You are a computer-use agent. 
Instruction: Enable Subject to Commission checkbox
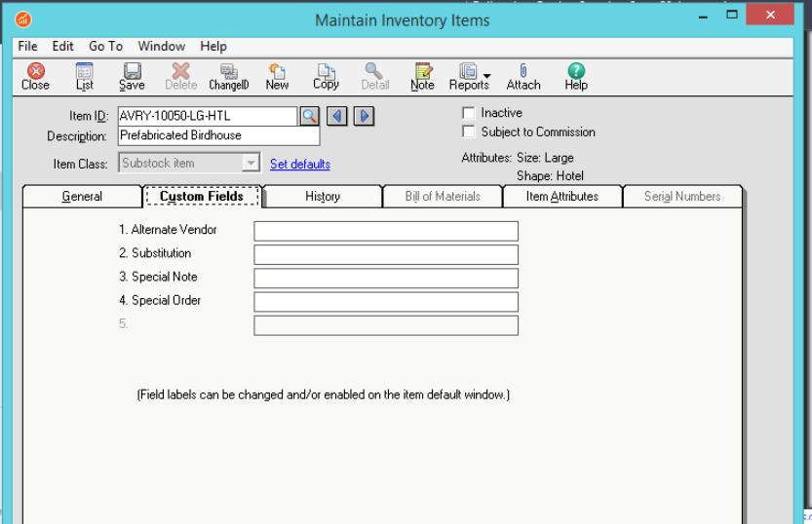pyautogui.click(x=469, y=131)
